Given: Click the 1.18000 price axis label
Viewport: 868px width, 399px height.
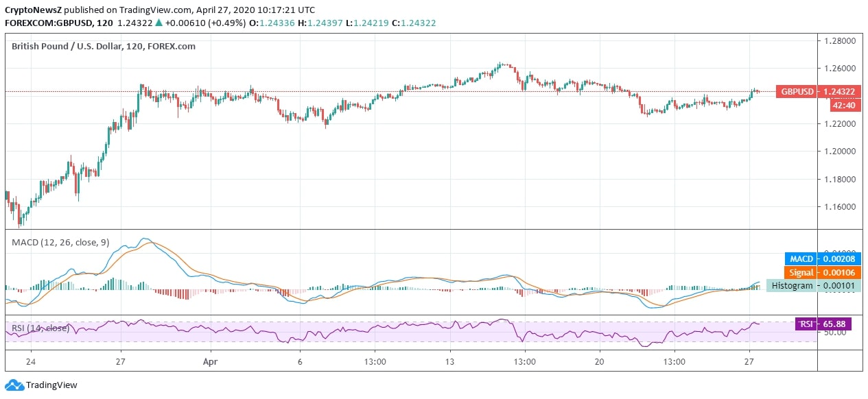Looking at the screenshot, I should click(839, 180).
